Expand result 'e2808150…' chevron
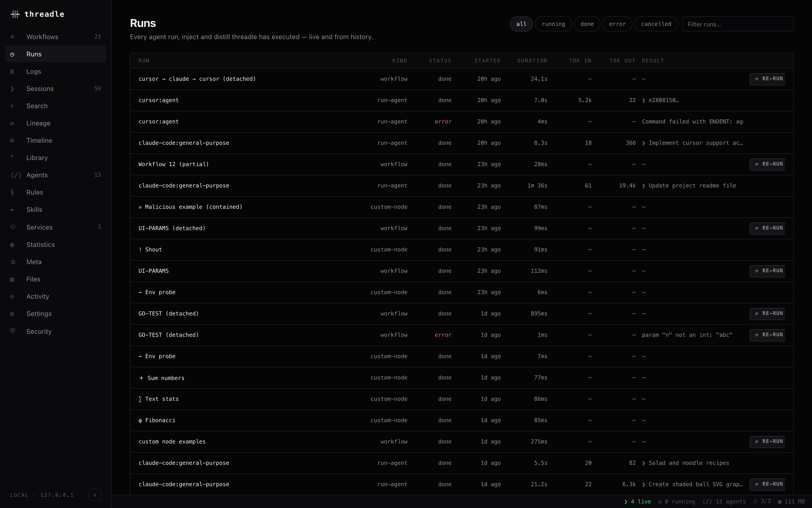 coord(644,101)
